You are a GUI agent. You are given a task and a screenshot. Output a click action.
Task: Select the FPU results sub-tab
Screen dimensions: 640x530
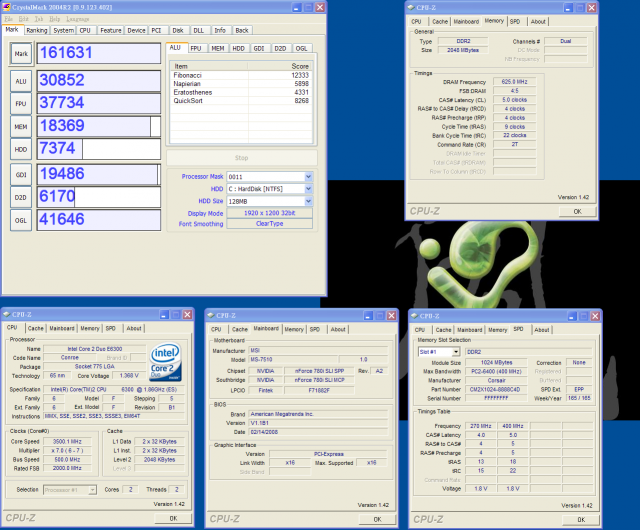click(x=196, y=48)
